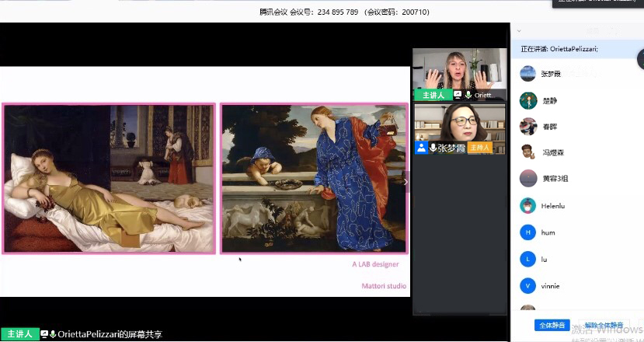Click avatar of participant 张梦霞 in list
644x342 pixels.
coord(527,74)
